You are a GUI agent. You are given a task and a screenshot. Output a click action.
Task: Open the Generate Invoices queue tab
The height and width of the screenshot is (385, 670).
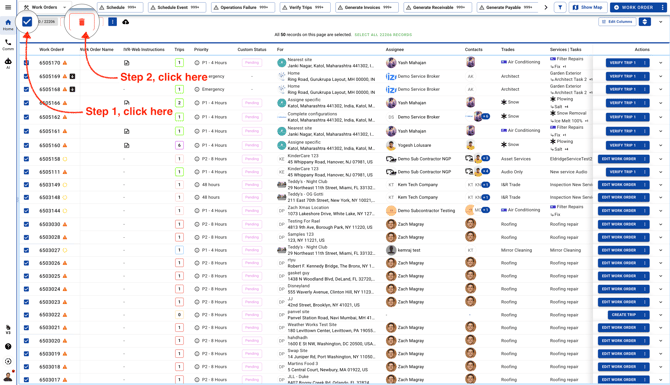pos(367,7)
